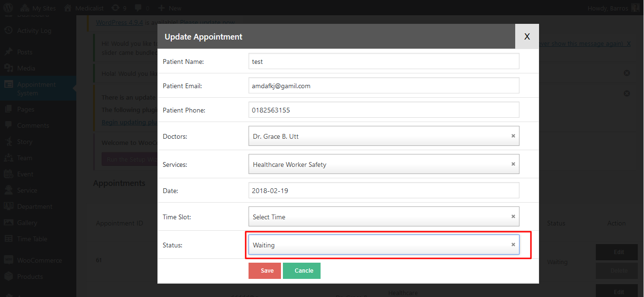Screen dimensions: 644x297
Task: Click the Story icon in sidebar
Action: pyautogui.click(x=9, y=142)
